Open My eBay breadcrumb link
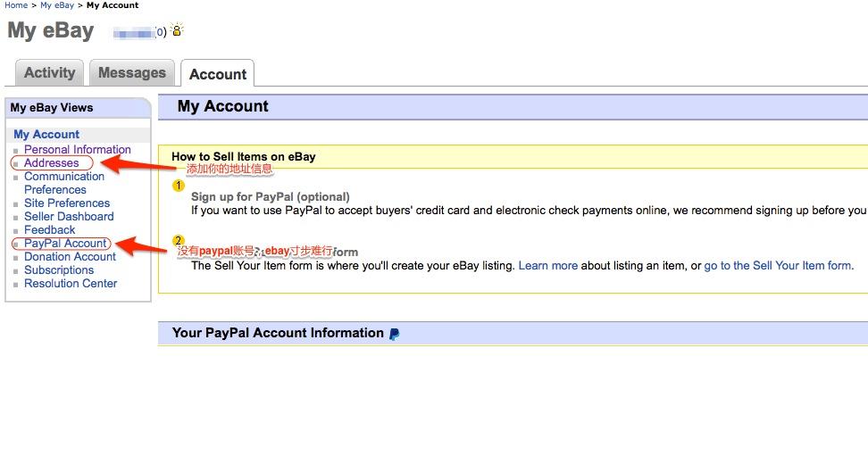 coord(57,5)
